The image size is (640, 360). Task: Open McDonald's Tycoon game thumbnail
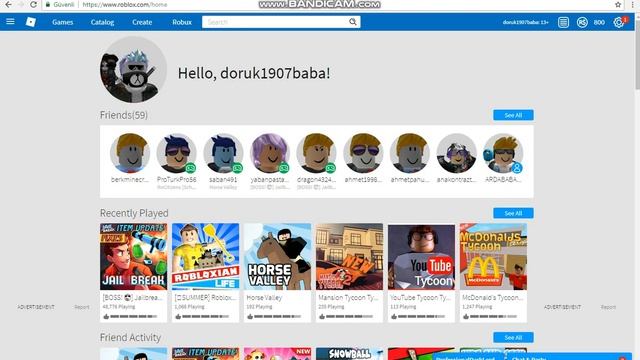coord(493,256)
